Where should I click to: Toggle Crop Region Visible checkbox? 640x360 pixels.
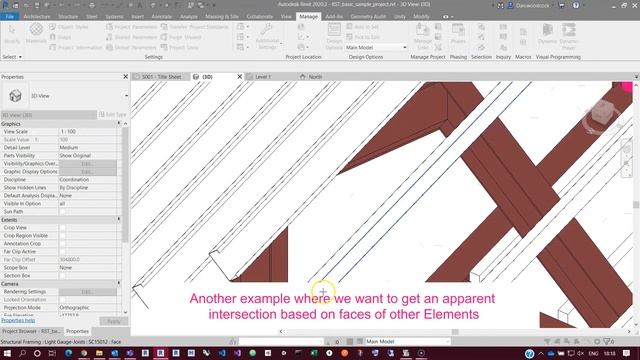point(62,236)
